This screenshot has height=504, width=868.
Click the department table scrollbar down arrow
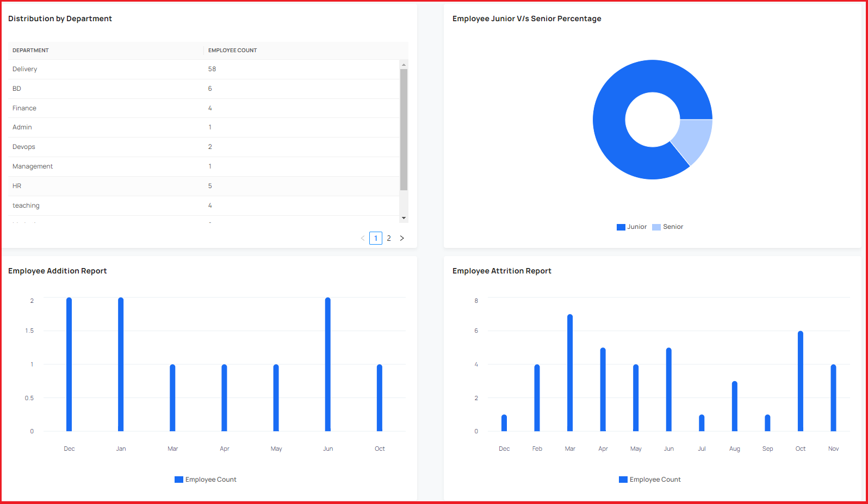click(404, 218)
